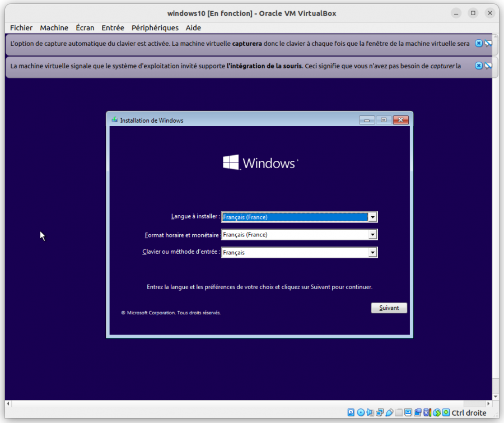The image size is (504, 423).
Task: Dismiss the mouse integration notification
Action: [479, 66]
